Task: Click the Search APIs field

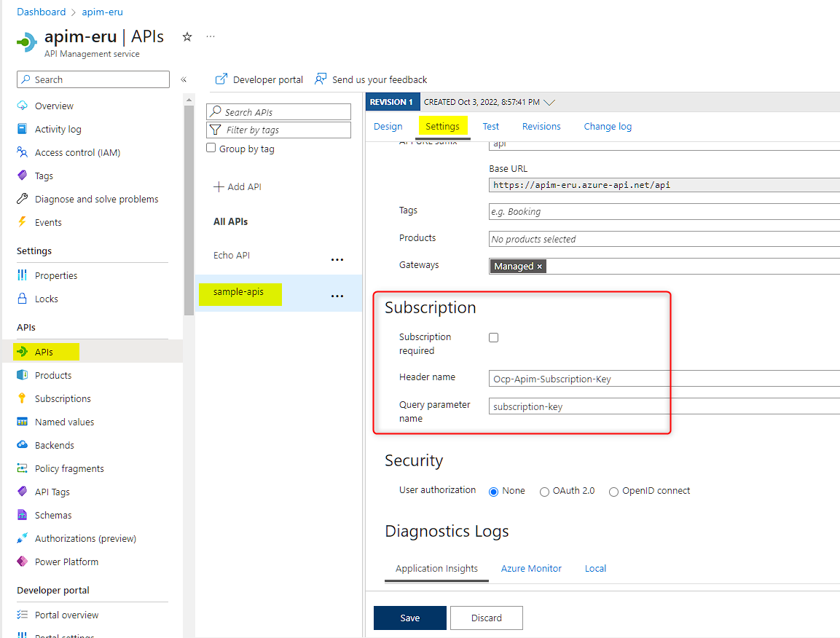Action: [x=278, y=111]
